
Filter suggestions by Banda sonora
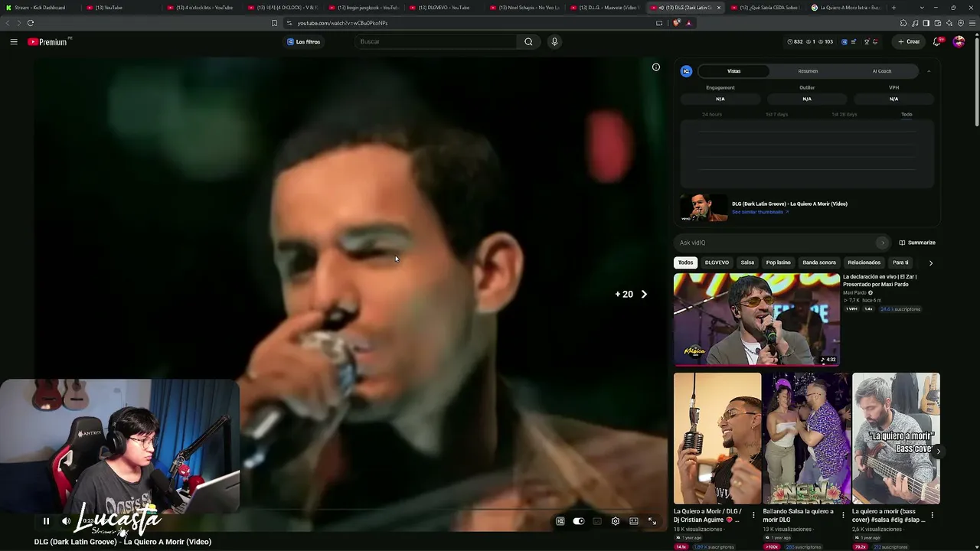(x=819, y=262)
